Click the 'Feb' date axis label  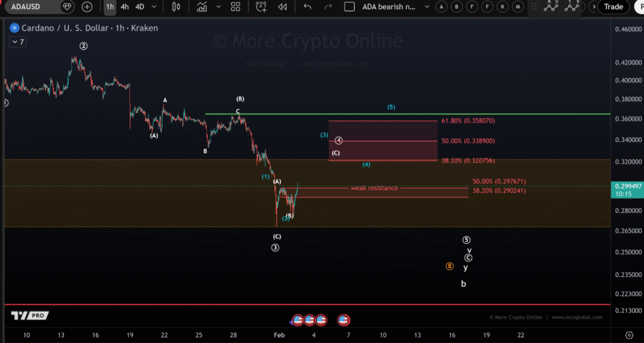pyautogui.click(x=279, y=335)
